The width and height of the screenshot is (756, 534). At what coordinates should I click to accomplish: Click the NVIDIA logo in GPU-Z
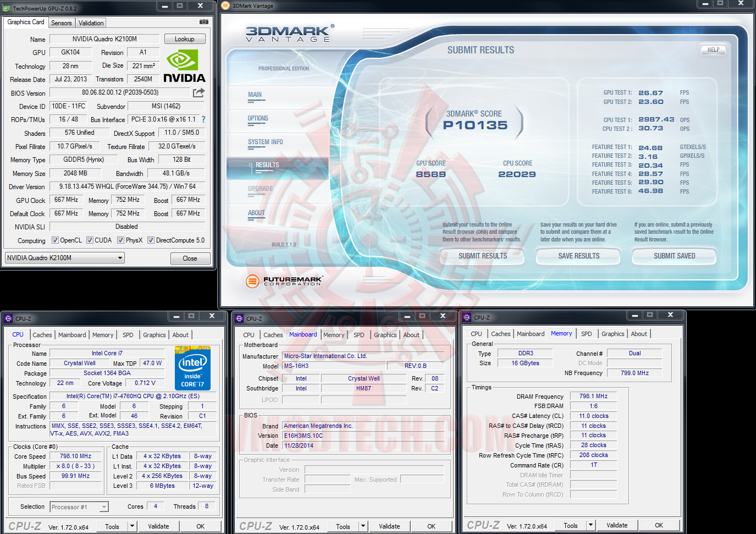(x=184, y=67)
